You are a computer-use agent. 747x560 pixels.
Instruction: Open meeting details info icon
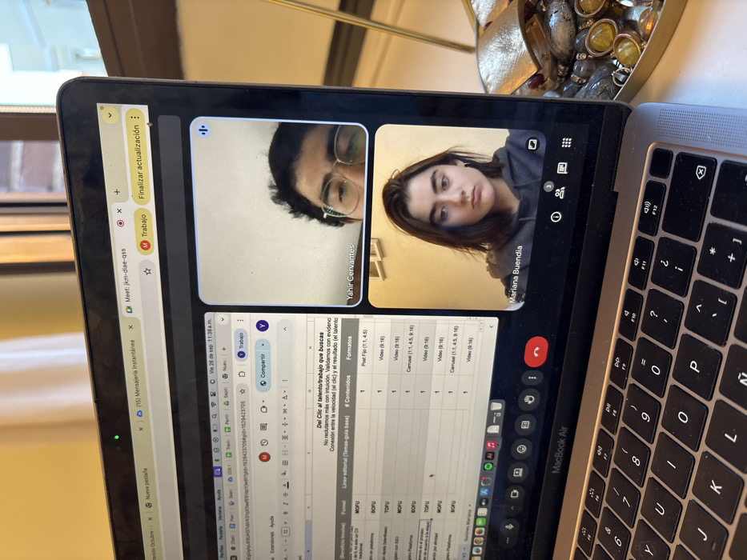tap(556, 217)
